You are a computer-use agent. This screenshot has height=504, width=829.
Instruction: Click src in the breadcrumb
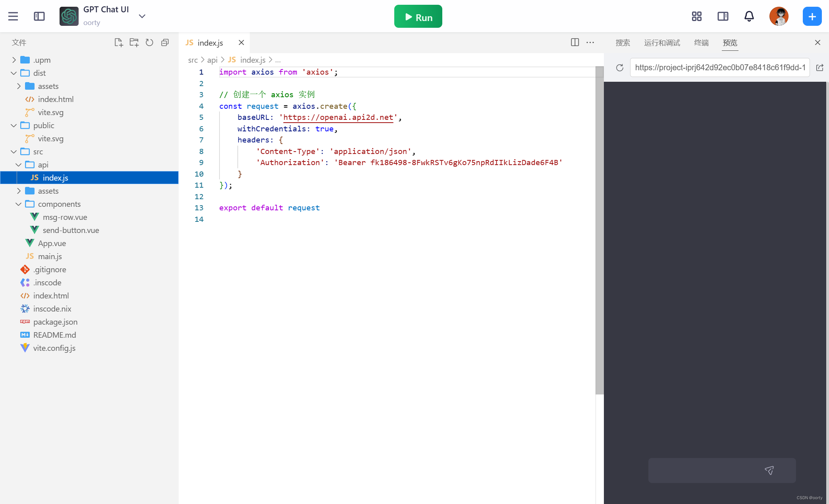click(193, 60)
